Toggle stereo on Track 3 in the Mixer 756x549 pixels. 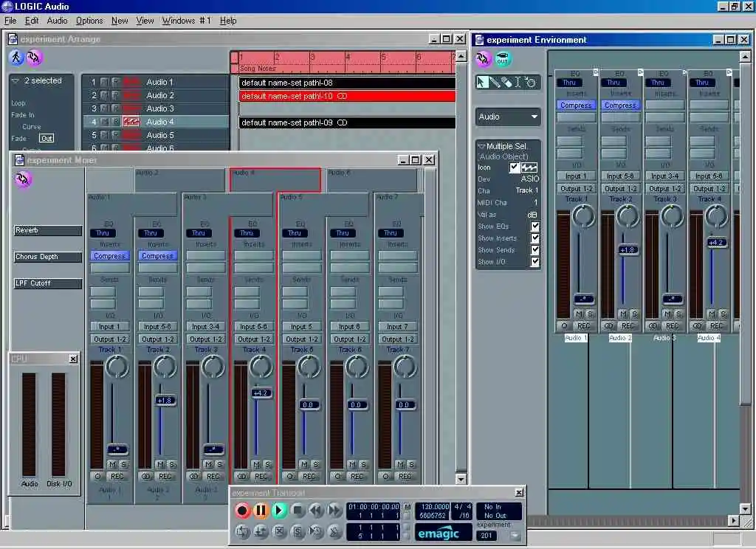[194, 476]
